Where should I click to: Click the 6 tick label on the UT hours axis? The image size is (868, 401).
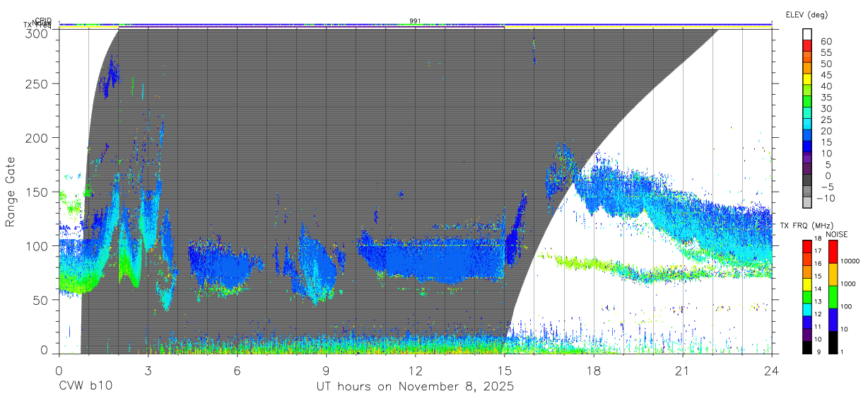coord(237,370)
